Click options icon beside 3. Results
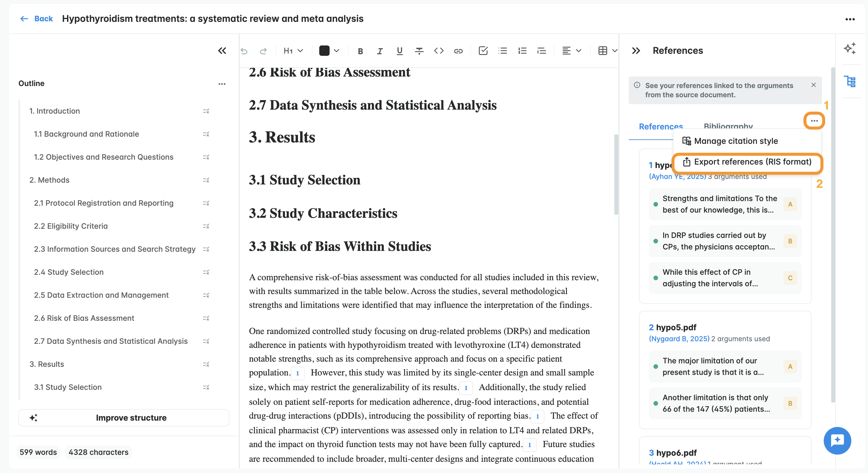 [x=206, y=365]
